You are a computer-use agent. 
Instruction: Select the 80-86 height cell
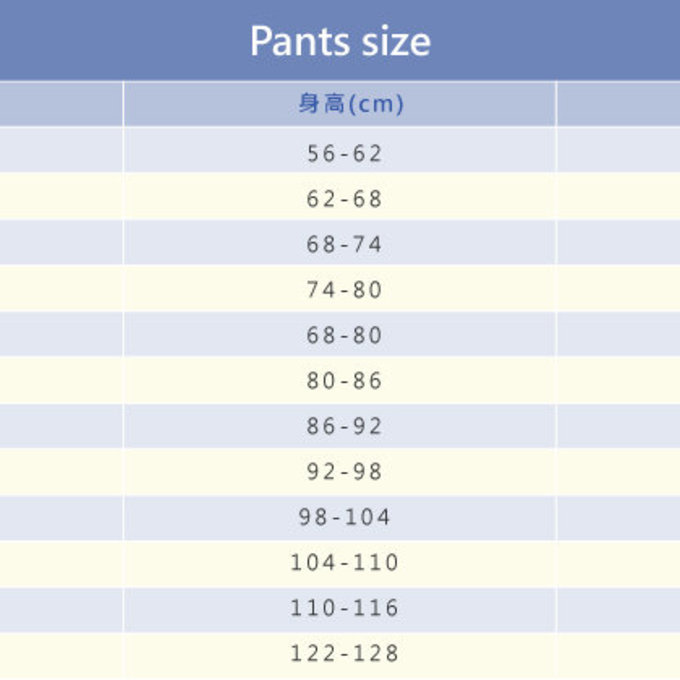tap(344, 381)
